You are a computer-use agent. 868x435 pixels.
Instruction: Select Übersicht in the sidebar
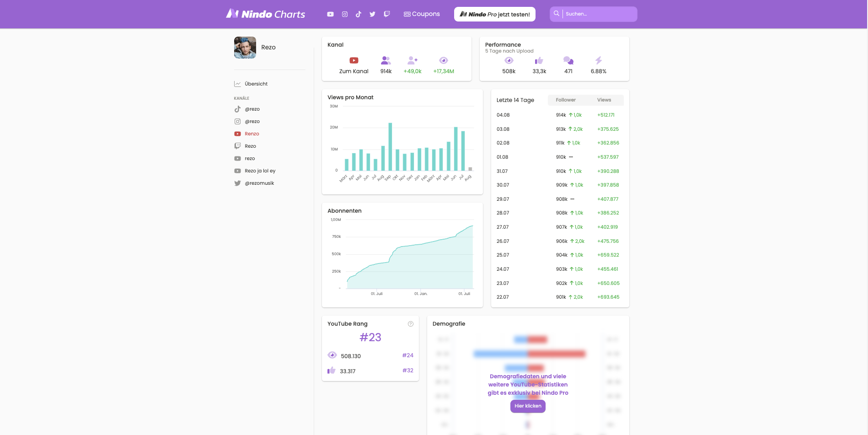pos(256,84)
